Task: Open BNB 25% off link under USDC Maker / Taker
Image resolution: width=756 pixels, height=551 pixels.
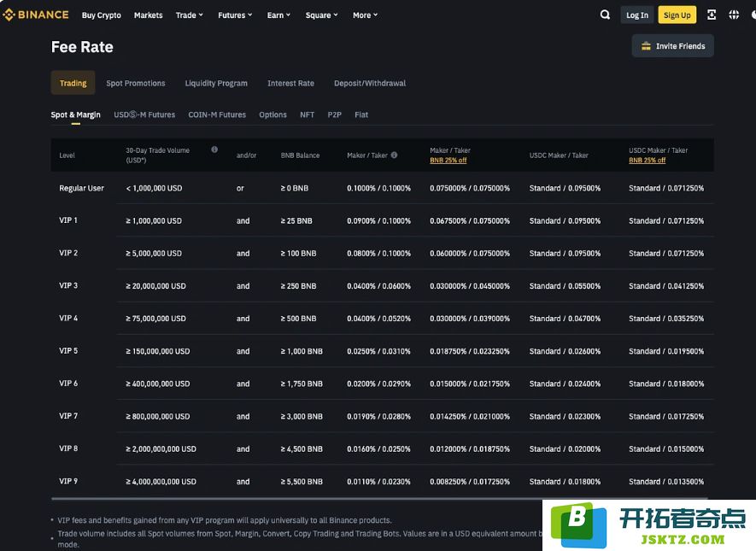Action: [x=647, y=160]
